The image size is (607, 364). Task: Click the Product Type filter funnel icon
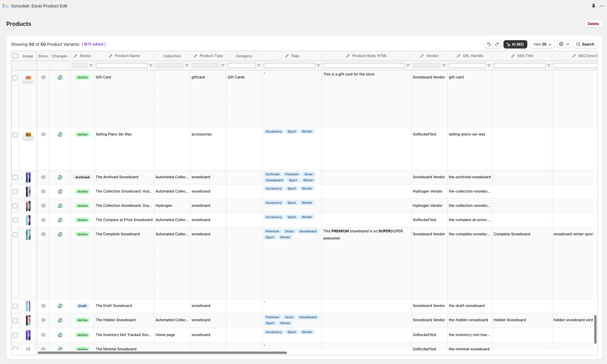[223, 66]
